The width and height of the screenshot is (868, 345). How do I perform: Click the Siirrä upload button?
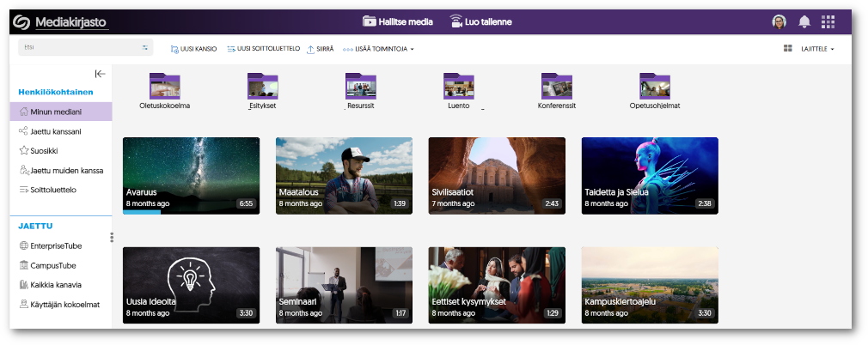tap(320, 49)
